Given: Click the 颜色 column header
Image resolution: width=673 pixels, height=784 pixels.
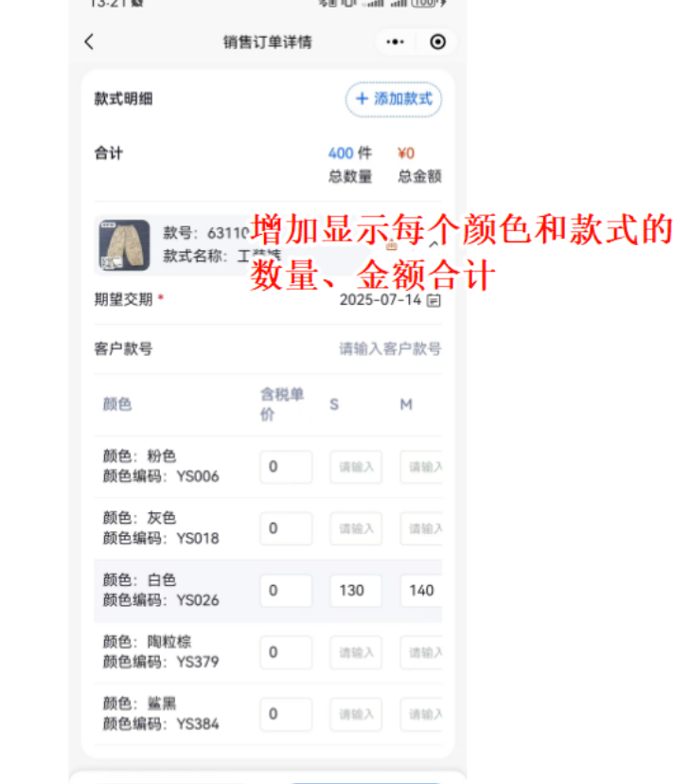Looking at the screenshot, I should tap(117, 404).
